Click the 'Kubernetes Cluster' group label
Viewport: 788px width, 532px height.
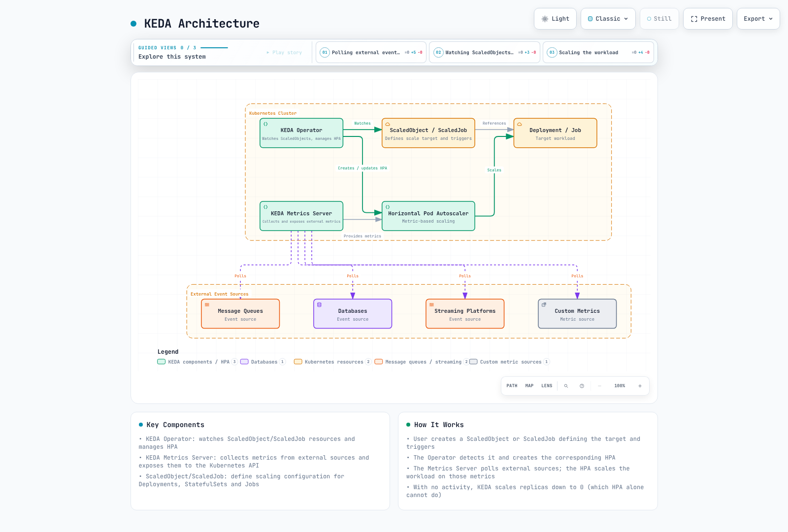(273, 113)
